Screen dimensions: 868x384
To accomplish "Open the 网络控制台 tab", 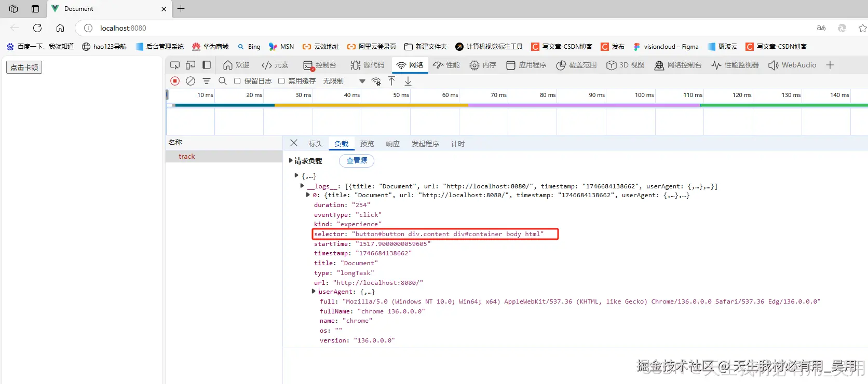I will click(678, 65).
